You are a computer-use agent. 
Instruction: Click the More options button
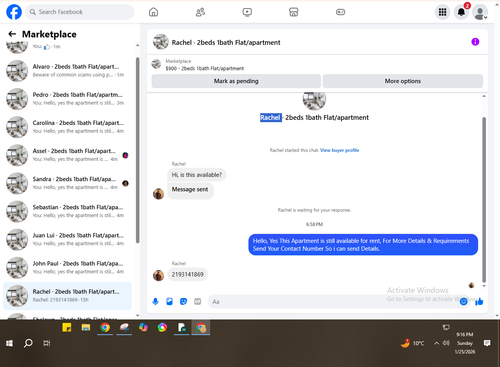403,81
